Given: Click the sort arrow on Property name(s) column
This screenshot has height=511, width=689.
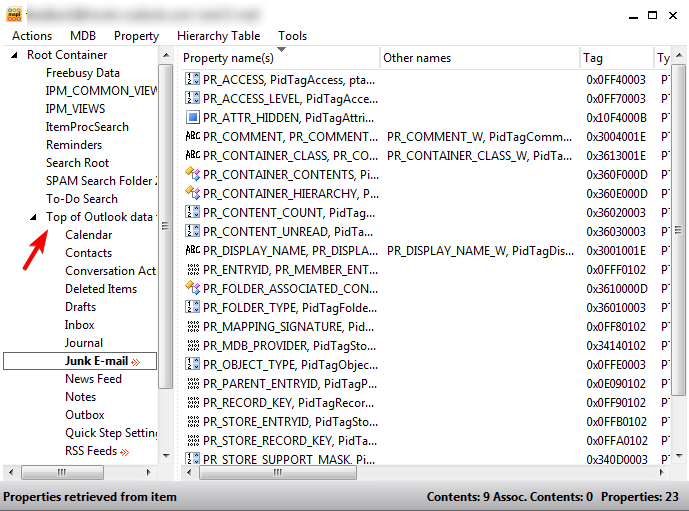Looking at the screenshot, I should coord(282,49).
